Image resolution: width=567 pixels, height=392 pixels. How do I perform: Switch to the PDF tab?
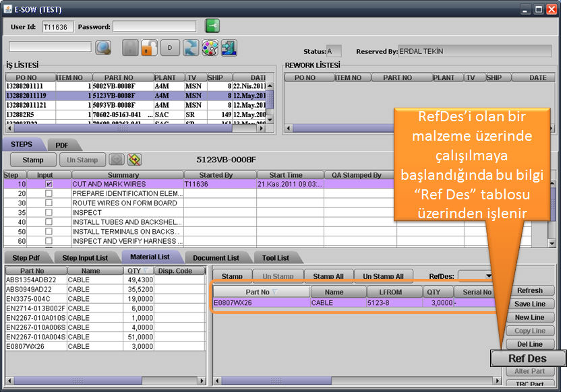pyautogui.click(x=62, y=145)
